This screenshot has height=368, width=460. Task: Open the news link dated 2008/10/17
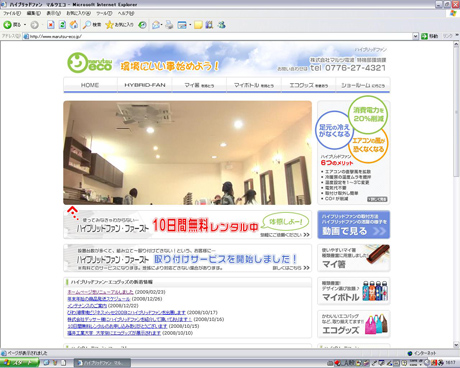point(126,312)
